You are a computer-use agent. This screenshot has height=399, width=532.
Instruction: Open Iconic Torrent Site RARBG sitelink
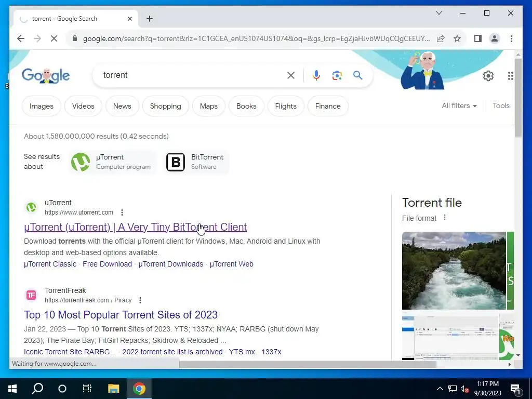70,352
